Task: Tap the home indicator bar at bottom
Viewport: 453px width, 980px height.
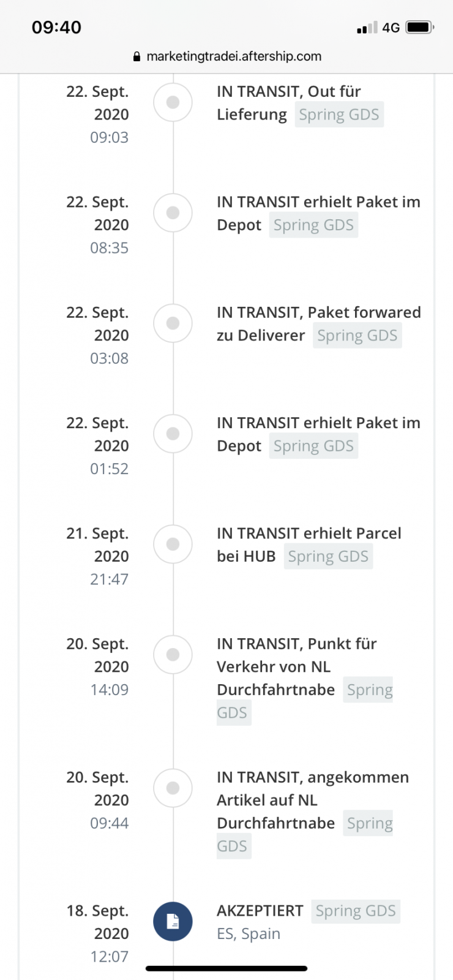Action: pos(226,968)
